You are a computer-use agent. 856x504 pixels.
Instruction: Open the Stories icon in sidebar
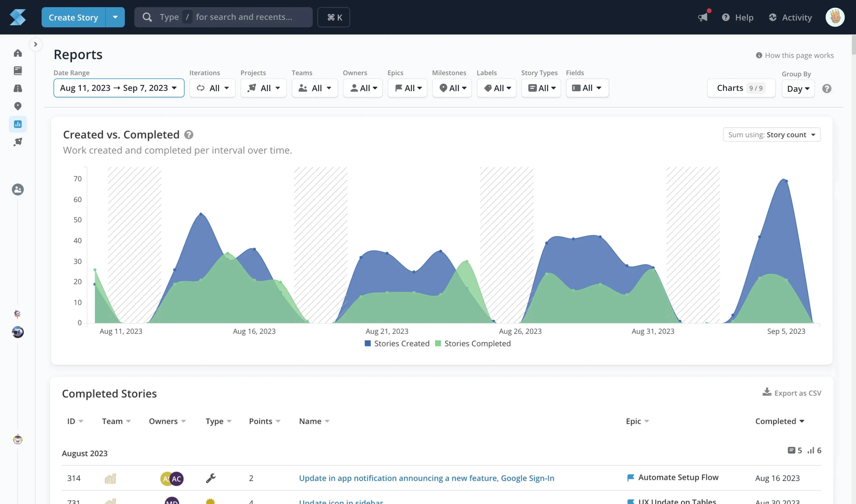[x=18, y=71]
